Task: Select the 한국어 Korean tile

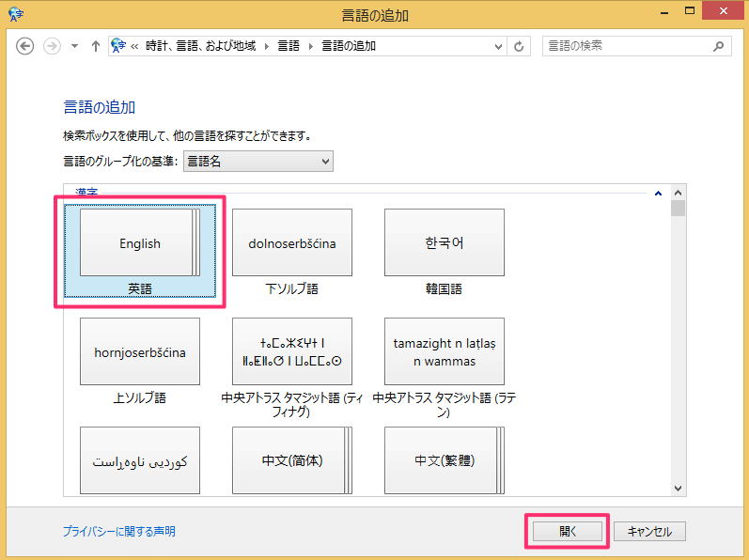Action: [445, 242]
